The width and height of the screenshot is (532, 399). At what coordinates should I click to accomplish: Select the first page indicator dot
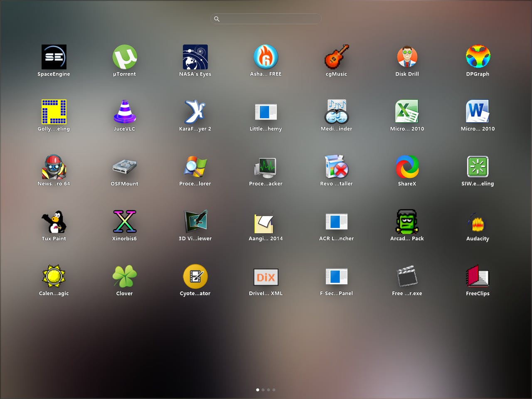(x=258, y=390)
